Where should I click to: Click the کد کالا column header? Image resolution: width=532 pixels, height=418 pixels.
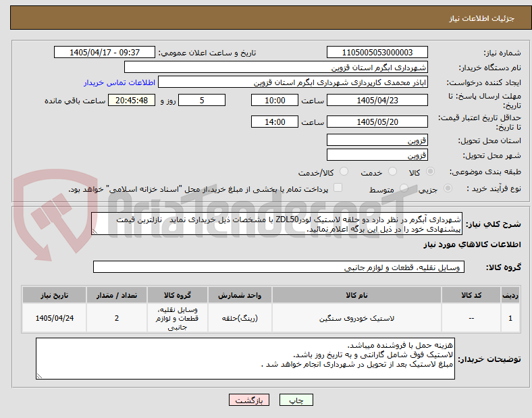pos(471,295)
